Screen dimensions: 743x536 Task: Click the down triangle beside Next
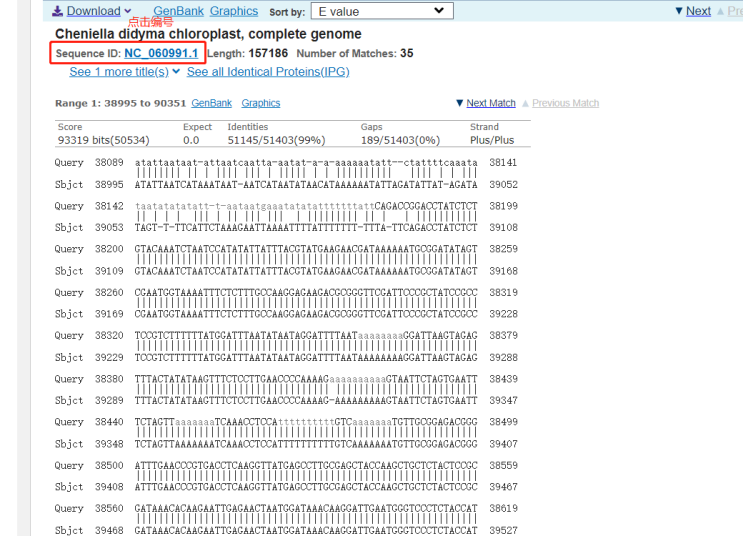point(679,11)
